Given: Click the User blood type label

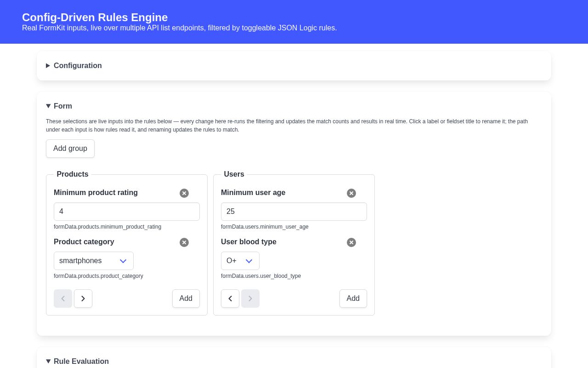Looking at the screenshot, I should (x=249, y=242).
